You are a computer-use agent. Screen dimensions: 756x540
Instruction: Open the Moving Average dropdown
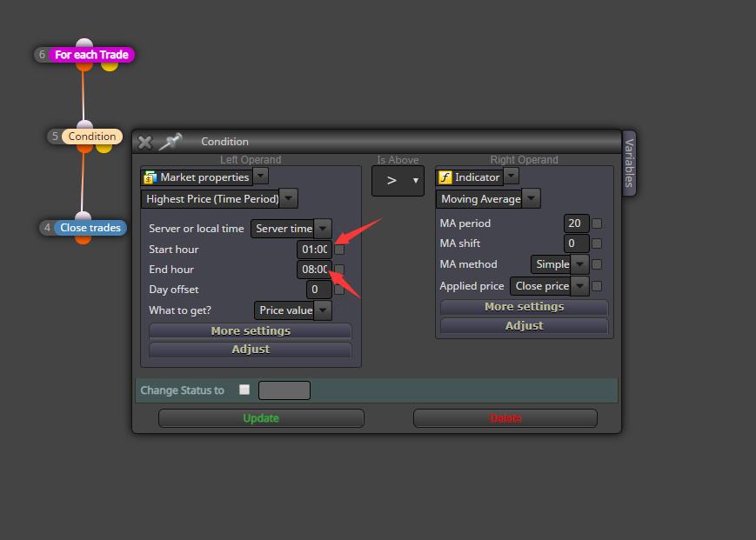(x=531, y=198)
